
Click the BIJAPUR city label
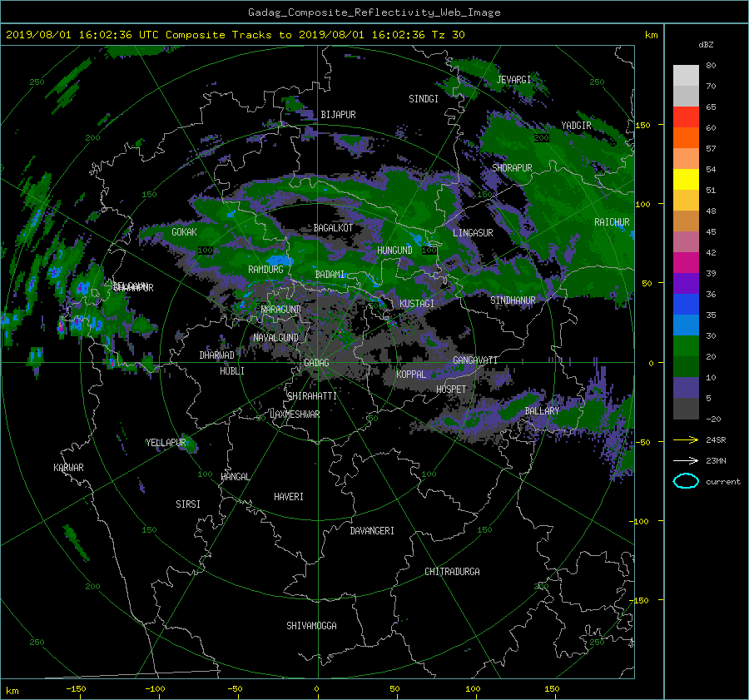[x=338, y=115]
